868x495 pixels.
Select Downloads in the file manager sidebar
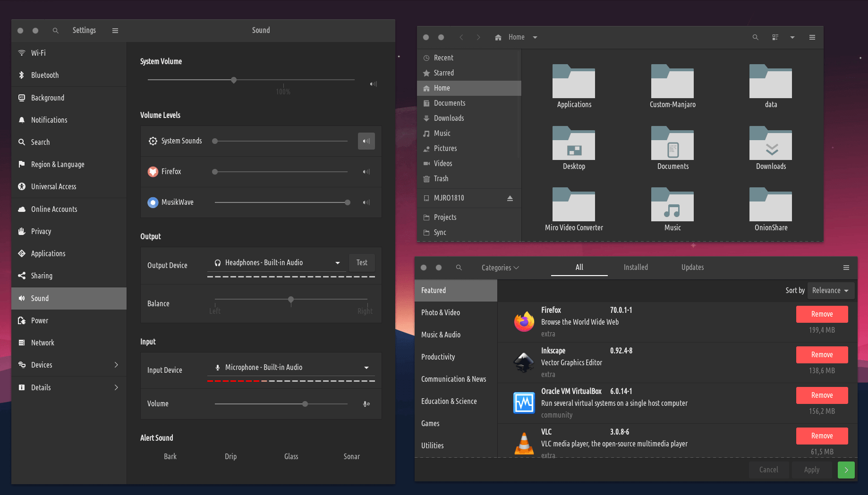click(x=449, y=118)
